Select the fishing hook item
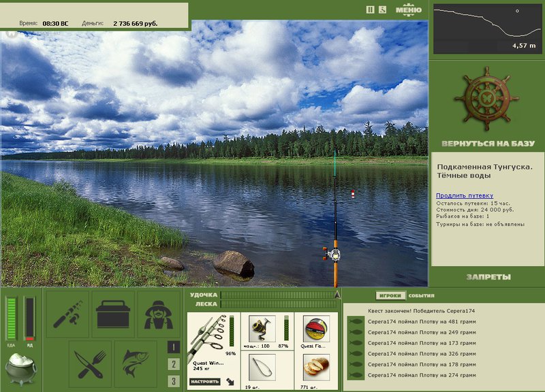 (x=262, y=367)
